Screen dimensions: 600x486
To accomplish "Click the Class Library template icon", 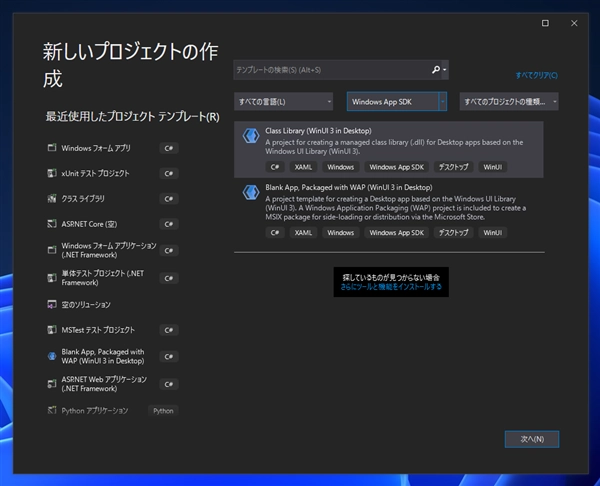I will click(x=251, y=136).
